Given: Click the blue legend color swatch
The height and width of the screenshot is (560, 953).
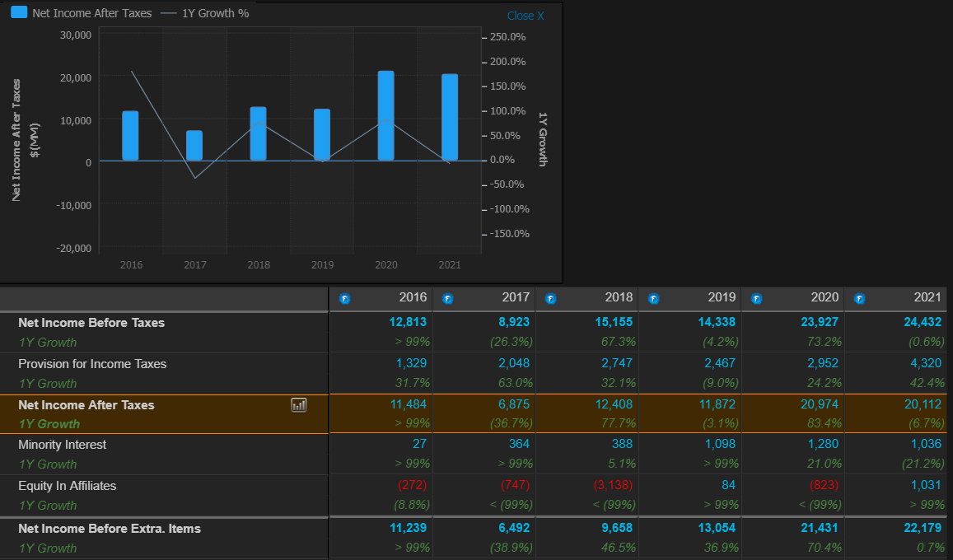Looking at the screenshot, I should (x=18, y=12).
